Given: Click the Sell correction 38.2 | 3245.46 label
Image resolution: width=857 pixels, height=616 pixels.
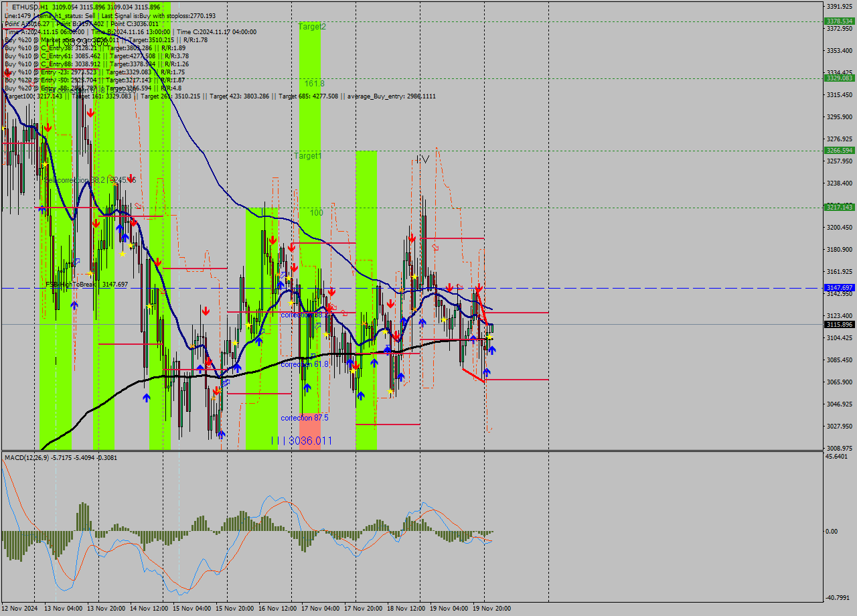Looking at the screenshot, I should [90, 180].
